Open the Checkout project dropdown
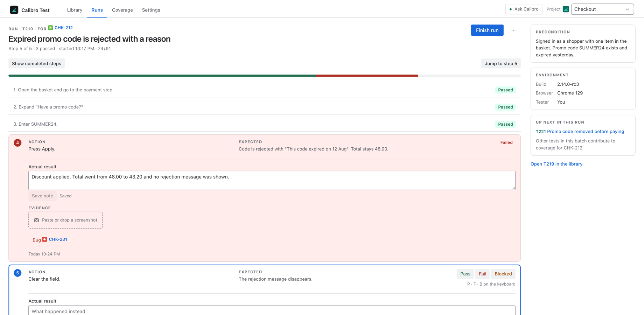644x315 pixels. point(602,9)
